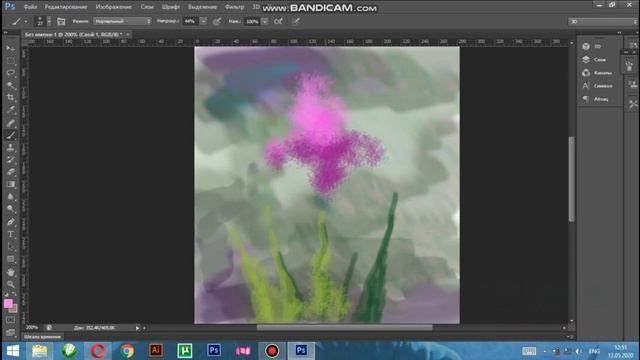Open the brush tool preset picker
This screenshot has width=640, height=360.
[19, 21]
